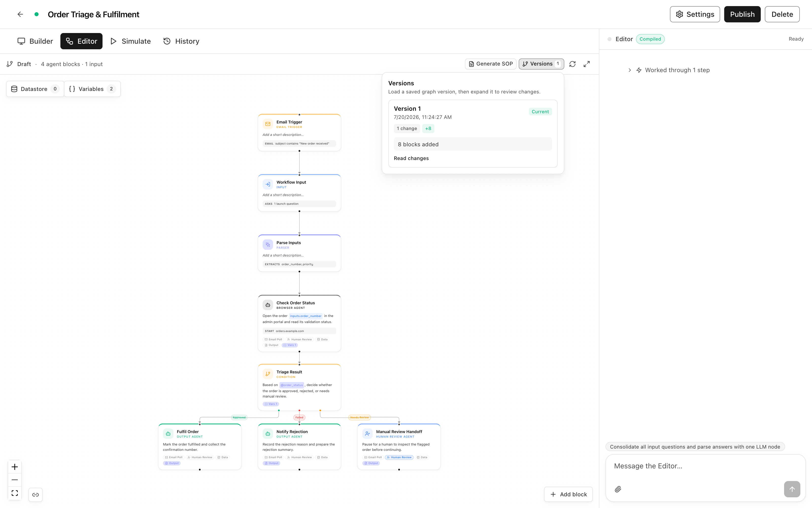Click Vars 1 chip on Check Order Status
The image size is (812, 508).
tap(290, 345)
